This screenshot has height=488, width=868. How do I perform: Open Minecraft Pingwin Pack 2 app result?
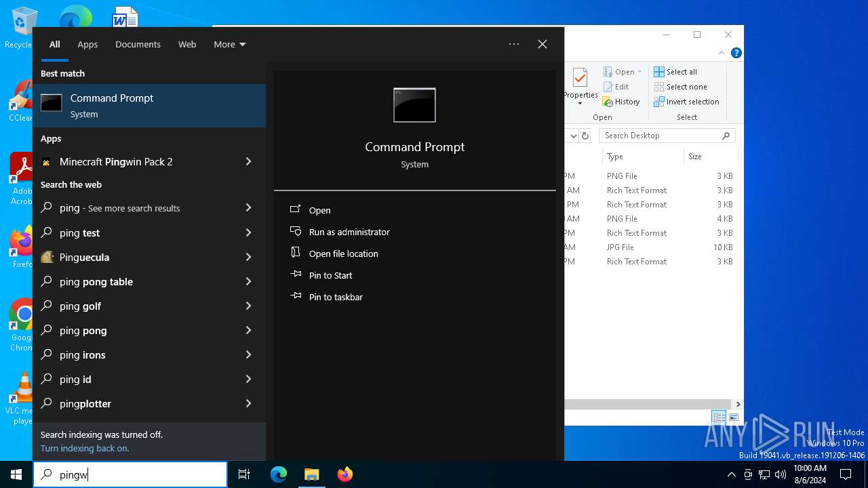point(116,161)
